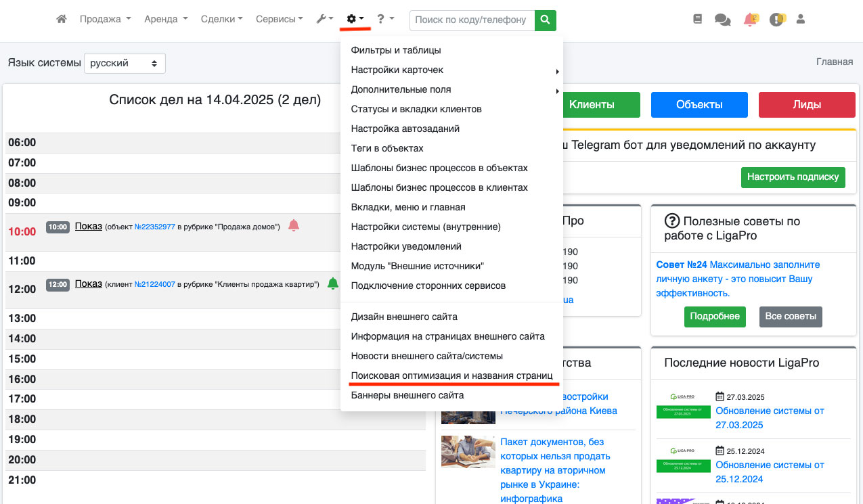
Task: Select Дизайн внешнего сайта menu item
Action: [404, 317]
